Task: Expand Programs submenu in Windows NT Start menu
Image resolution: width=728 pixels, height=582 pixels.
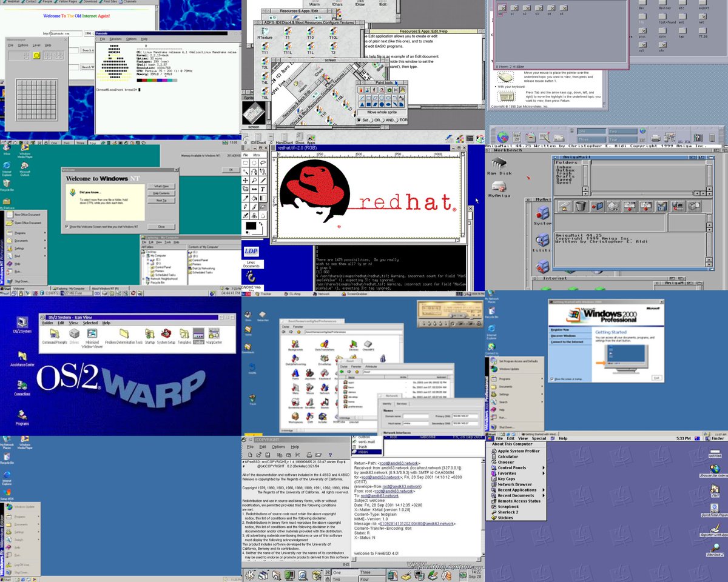Action: (x=26, y=233)
